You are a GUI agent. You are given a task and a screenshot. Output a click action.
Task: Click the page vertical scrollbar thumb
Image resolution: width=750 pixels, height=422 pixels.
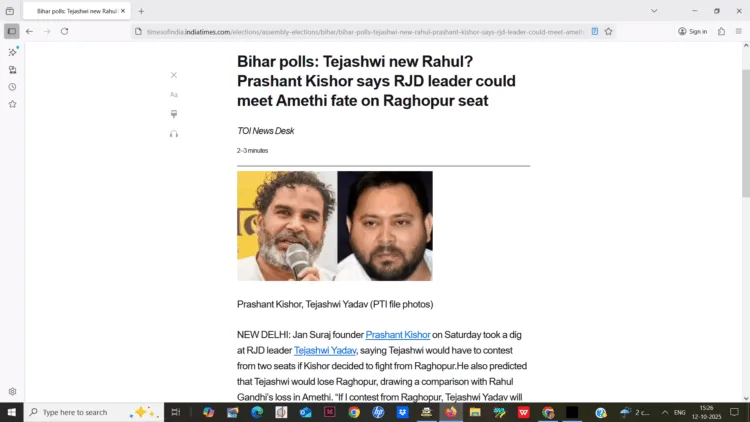(746, 133)
